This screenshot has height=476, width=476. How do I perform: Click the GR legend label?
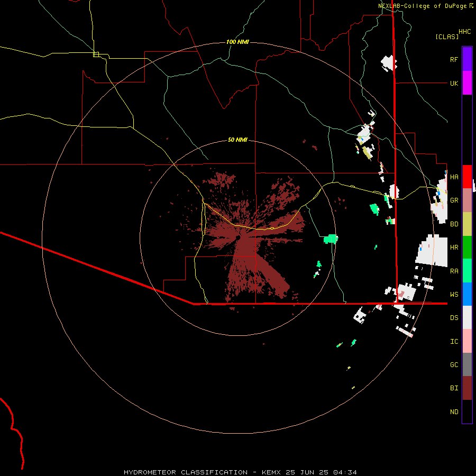point(454,200)
